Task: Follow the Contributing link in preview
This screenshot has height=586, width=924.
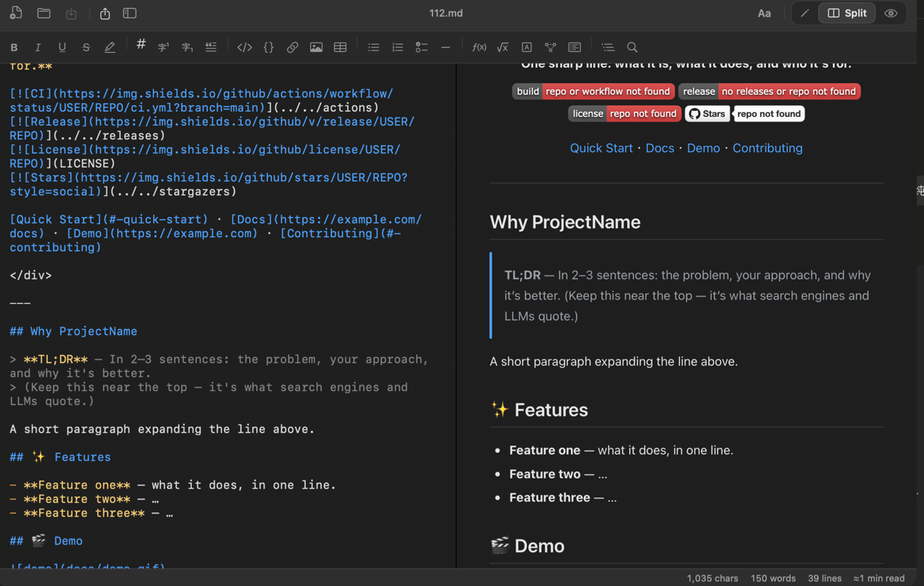Action: [767, 148]
